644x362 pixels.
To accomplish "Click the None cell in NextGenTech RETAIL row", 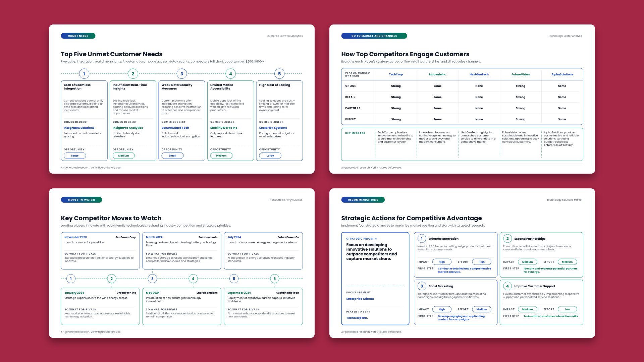I will tap(479, 97).
